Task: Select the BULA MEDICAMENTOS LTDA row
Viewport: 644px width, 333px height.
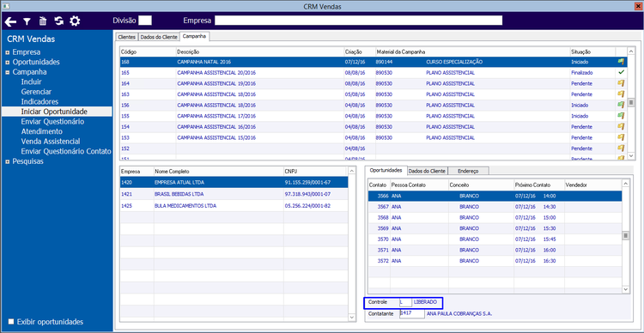Action: tap(234, 206)
